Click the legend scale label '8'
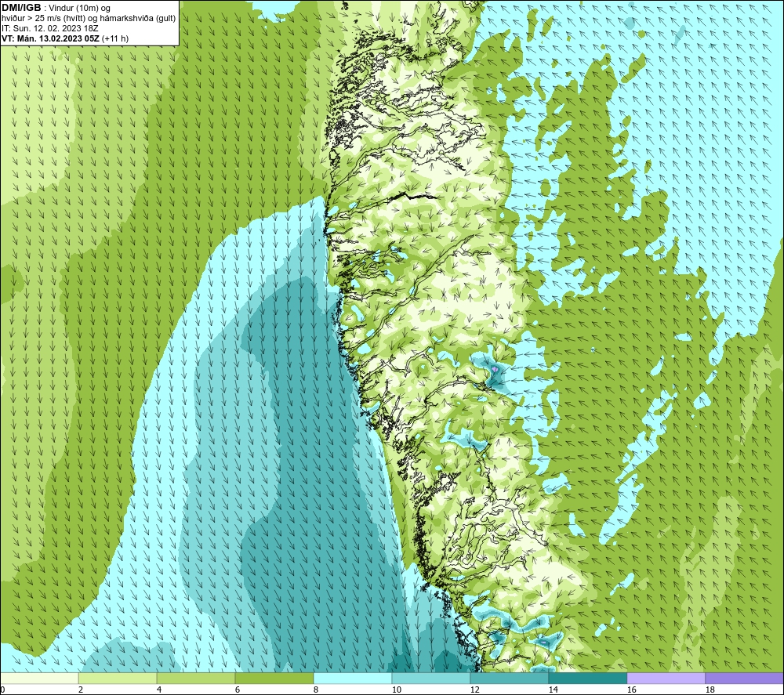This screenshot has height=695, width=784. tap(316, 690)
